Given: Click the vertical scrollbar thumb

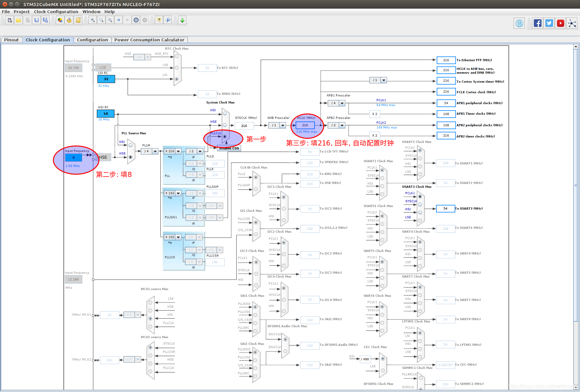Looking at the screenshot, I should (x=576, y=185).
